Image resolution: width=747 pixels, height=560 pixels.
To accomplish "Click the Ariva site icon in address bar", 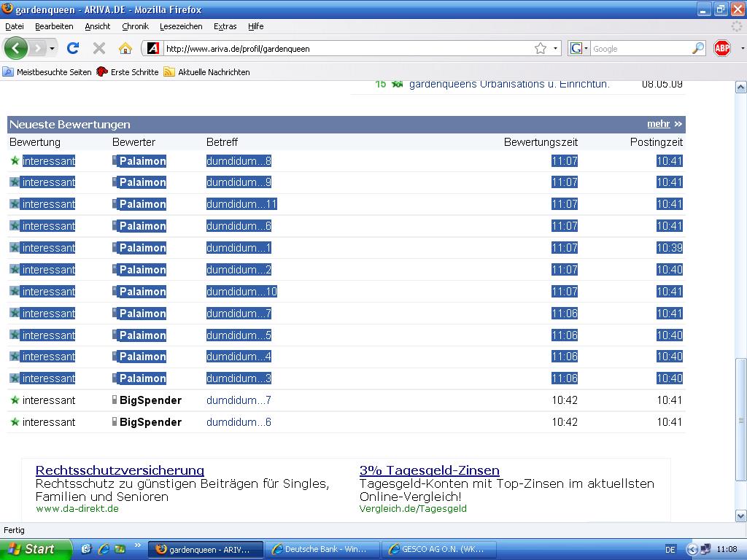I will coord(153,48).
